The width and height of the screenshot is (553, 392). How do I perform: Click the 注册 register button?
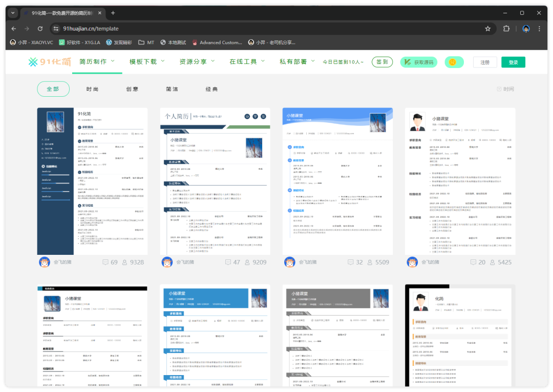[485, 62]
